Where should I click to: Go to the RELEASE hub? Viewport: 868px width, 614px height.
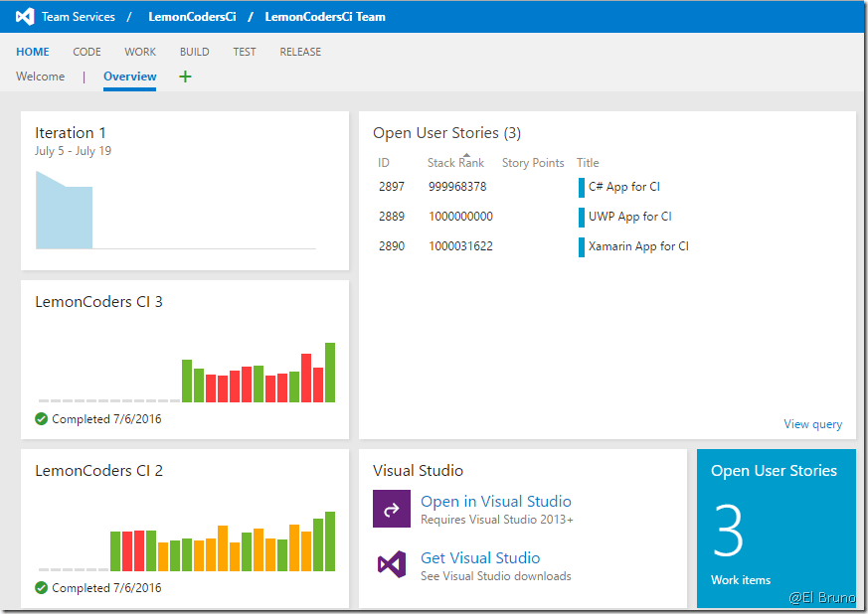(x=300, y=52)
